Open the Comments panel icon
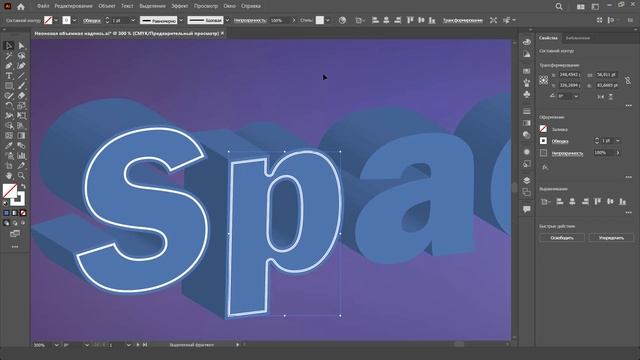The height and width of the screenshot is (360, 640). (x=527, y=209)
